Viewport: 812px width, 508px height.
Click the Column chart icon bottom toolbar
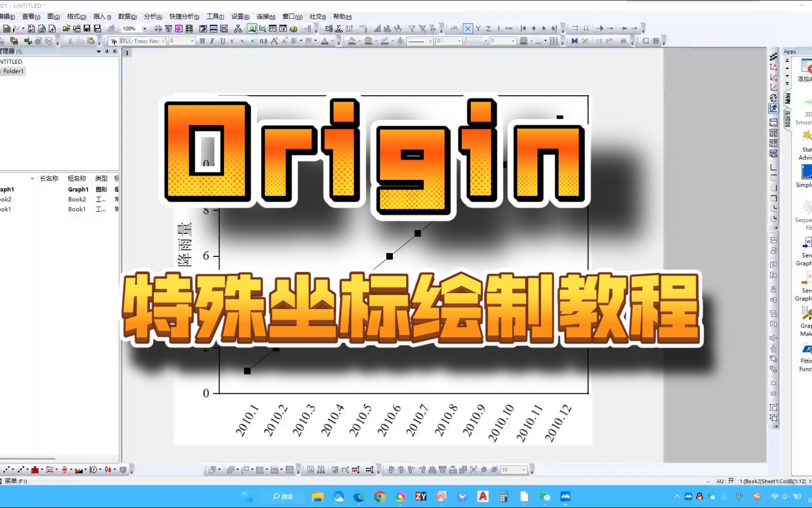coord(35,469)
